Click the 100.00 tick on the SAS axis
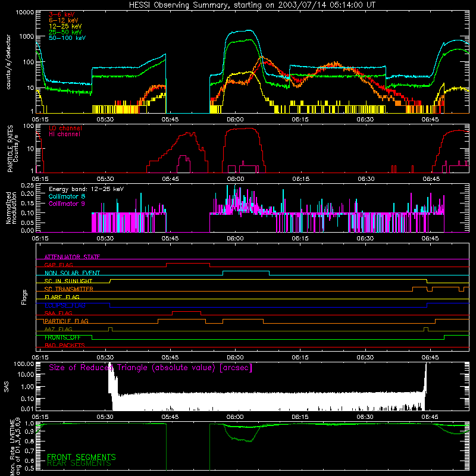This screenshot has height=476, width=476. click(x=24, y=364)
